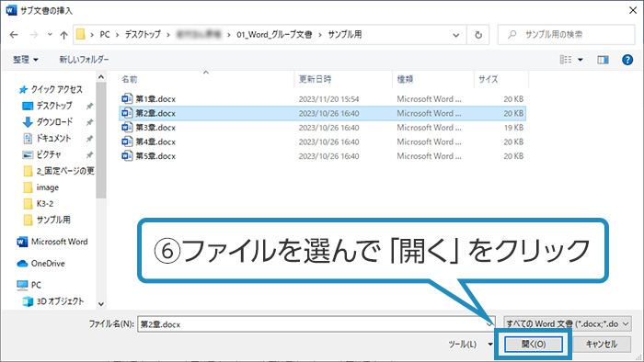Screen dimensions: 644x362
Task: Click Word icon of 第4章.docx
Action: 127,141
